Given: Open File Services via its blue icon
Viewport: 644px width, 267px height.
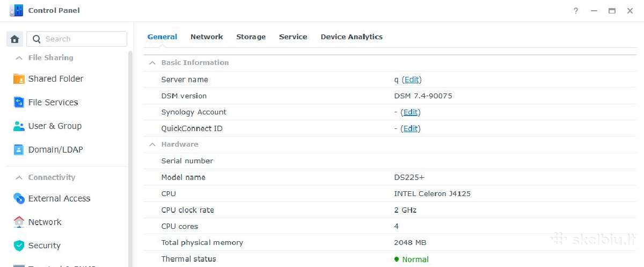Looking at the screenshot, I should pos(19,103).
